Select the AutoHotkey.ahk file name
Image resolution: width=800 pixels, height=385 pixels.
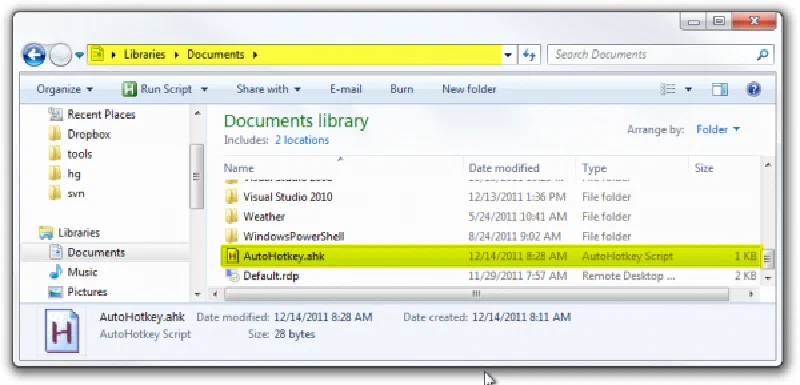coord(284,256)
